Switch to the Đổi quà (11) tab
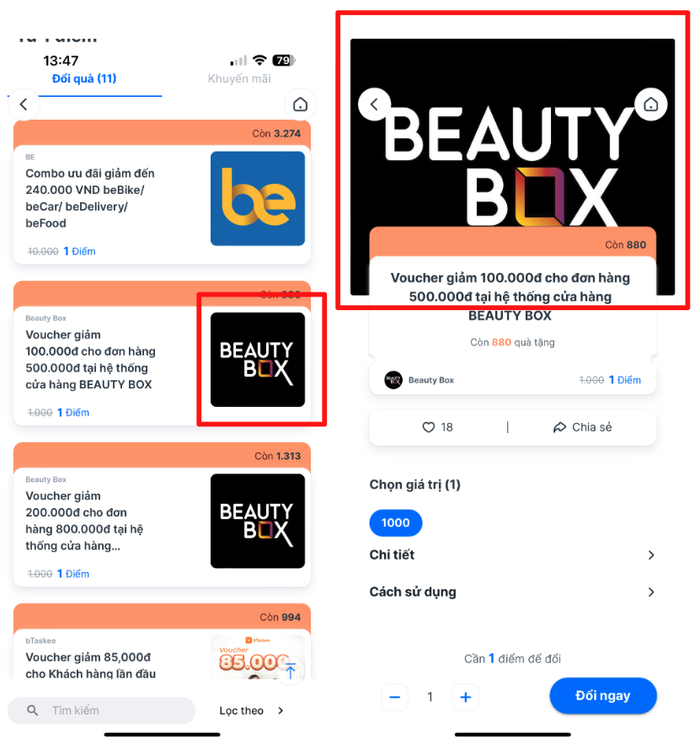The image size is (700, 744). [x=84, y=78]
